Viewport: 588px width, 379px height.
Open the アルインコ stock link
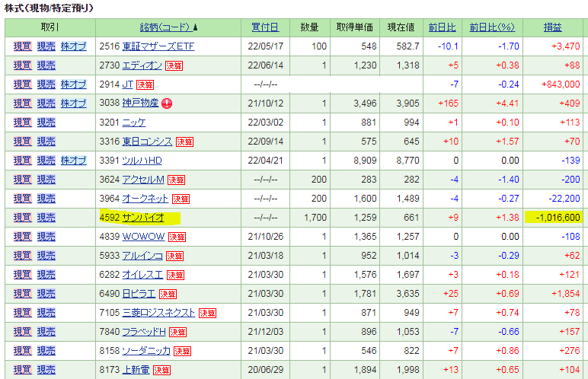pos(142,256)
